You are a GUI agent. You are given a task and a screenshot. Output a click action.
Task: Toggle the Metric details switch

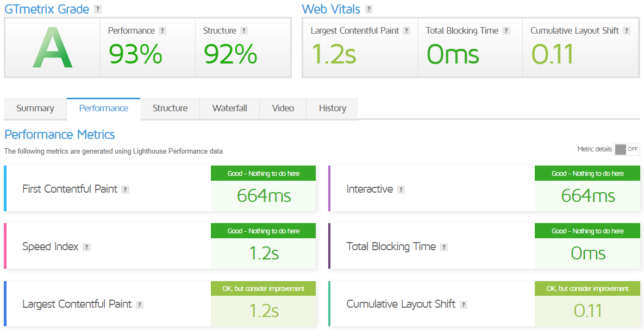(x=627, y=149)
